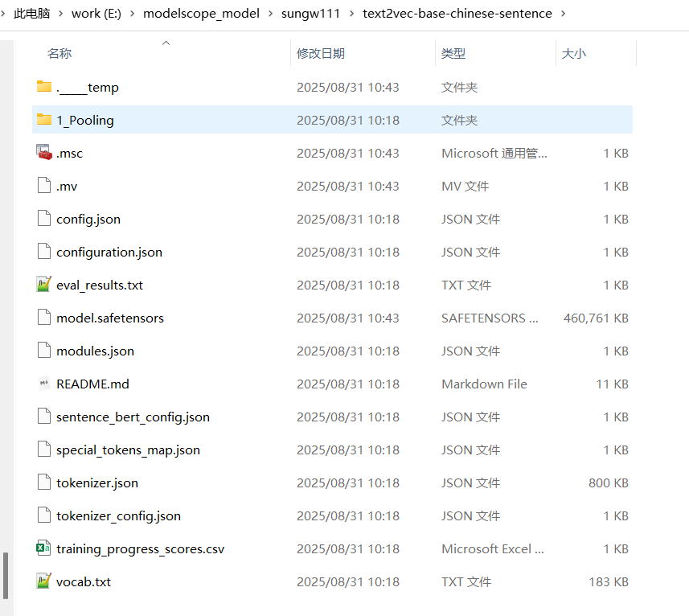This screenshot has height=616, width=689.
Task: Select the training_progress_scores.csv file name
Action: click(140, 548)
